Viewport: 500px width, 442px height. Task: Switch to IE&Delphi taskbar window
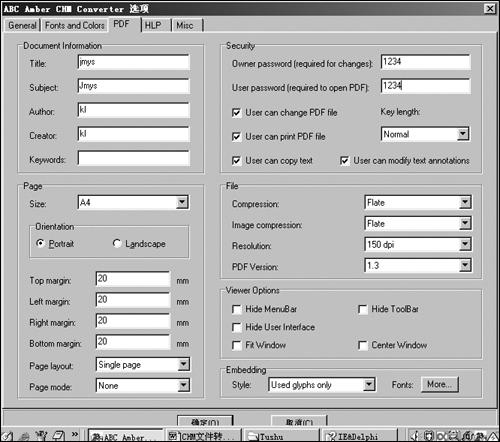point(359,436)
